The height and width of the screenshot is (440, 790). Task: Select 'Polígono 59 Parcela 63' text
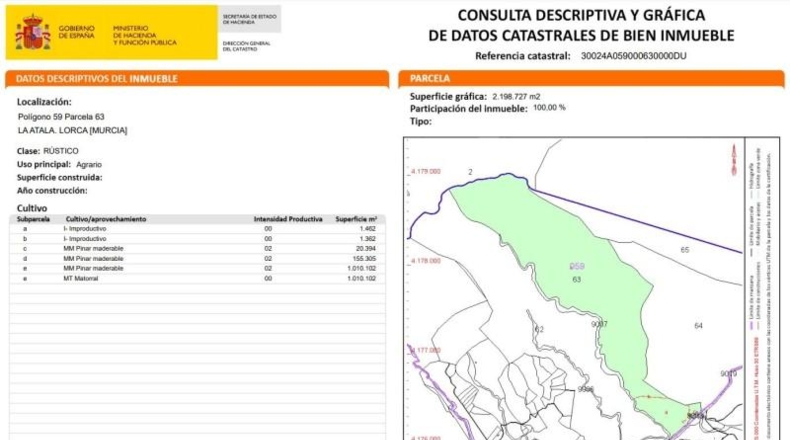[61, 117]
